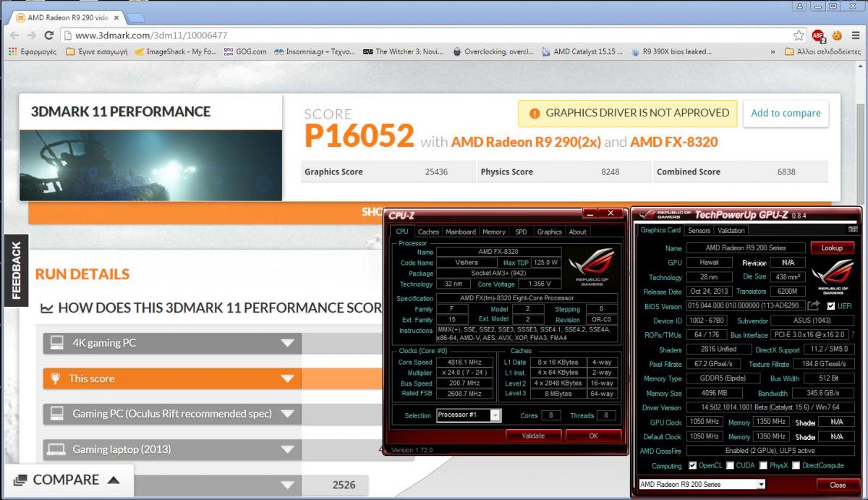The image size is (868, 500).
Task: Click the 3DMark 11 benchmark thumbnail image
Action: pyautogui.click(x=150, y=166)
